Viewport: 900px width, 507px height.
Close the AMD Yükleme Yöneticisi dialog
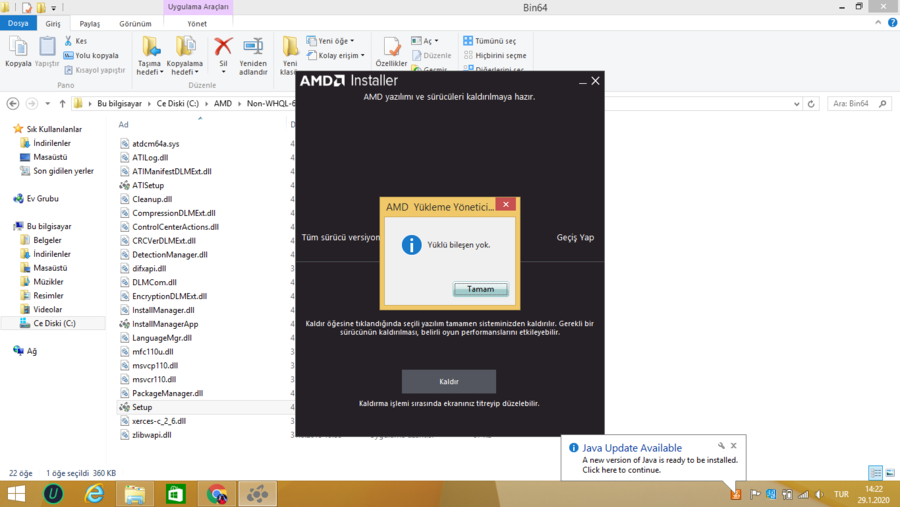506,204
